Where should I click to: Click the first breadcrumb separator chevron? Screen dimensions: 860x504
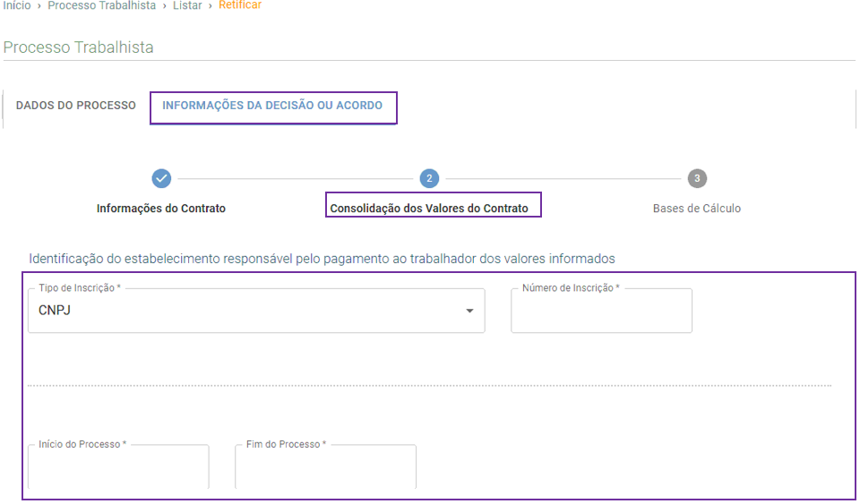[39, 6]
